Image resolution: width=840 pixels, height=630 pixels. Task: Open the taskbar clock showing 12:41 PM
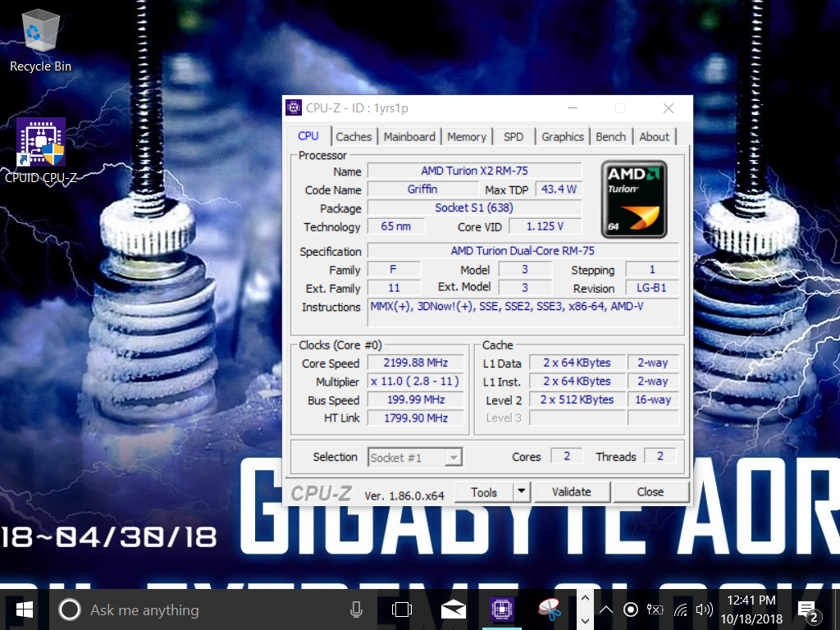751,609
